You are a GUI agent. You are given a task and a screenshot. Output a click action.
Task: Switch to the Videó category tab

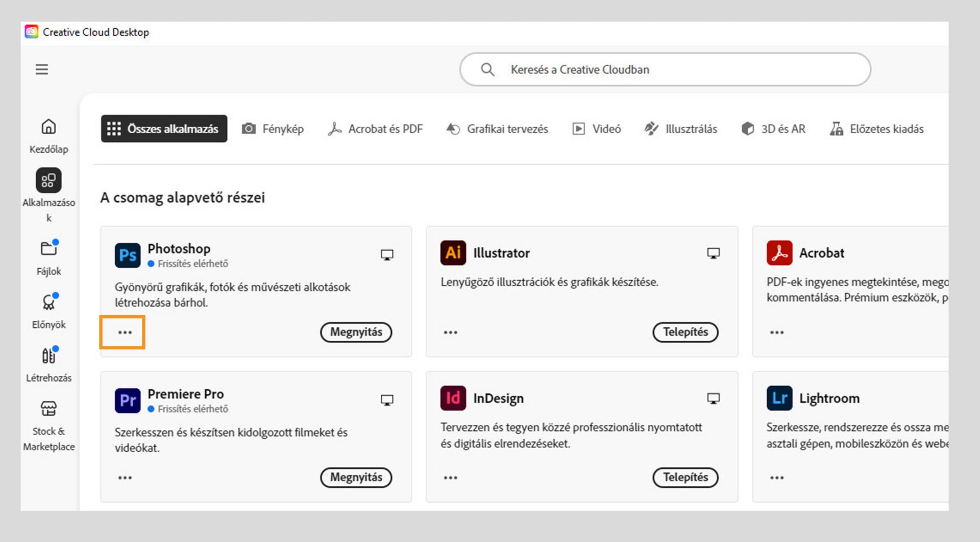(597, 129)
